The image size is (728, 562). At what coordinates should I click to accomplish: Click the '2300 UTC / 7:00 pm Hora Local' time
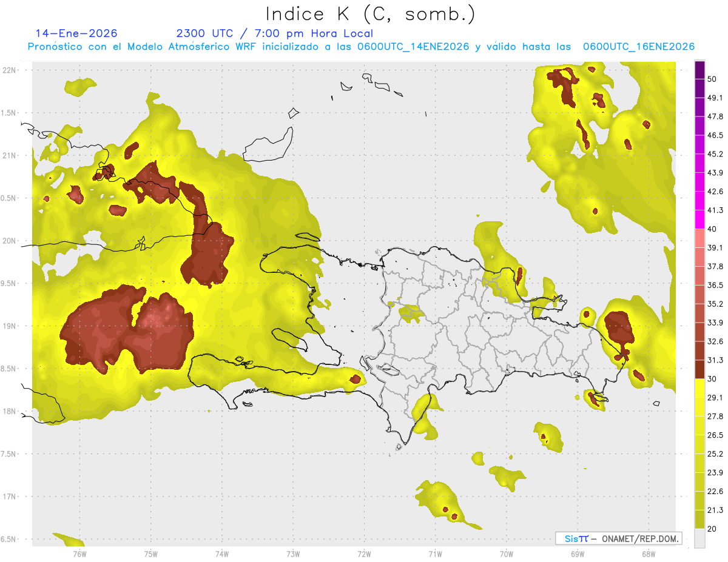(274, 33)
